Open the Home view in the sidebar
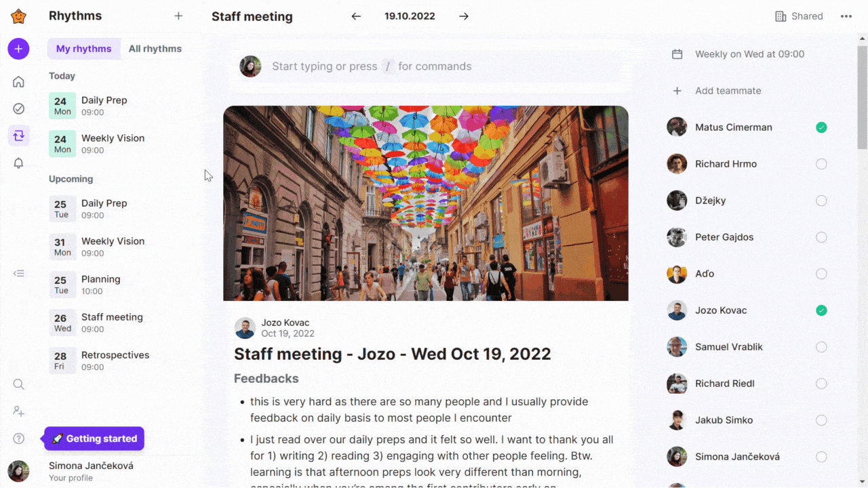 (18, 81)
